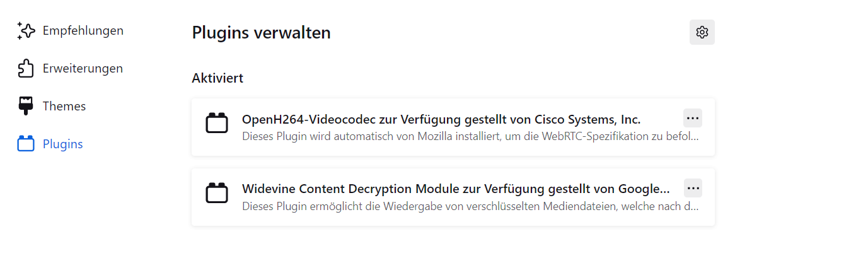The height and width of the screenshot is (258, 868).
Task: Open more options for Widevine plugin
Action: [x=692, y=188]
